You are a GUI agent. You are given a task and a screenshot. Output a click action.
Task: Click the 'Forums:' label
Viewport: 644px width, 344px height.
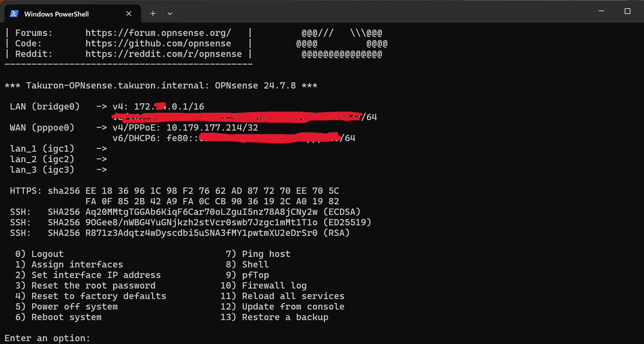34,33
